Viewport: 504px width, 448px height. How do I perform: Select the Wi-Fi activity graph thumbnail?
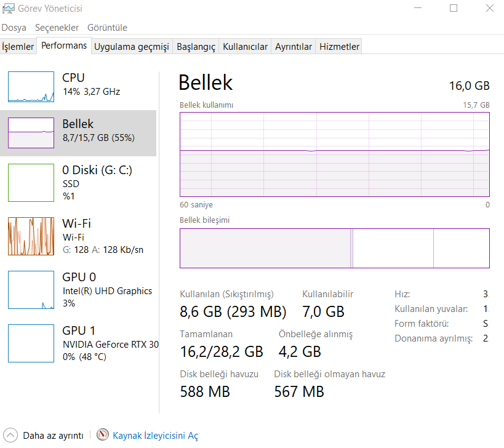click(x=31, y=236)
